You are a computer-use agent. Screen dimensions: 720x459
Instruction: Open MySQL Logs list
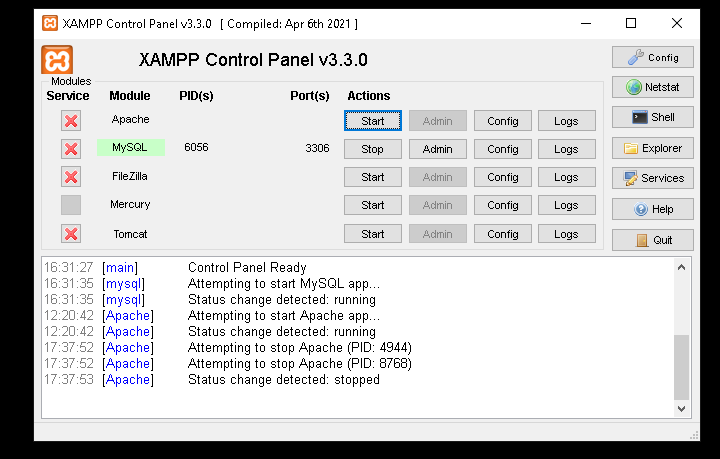[567, 149]
